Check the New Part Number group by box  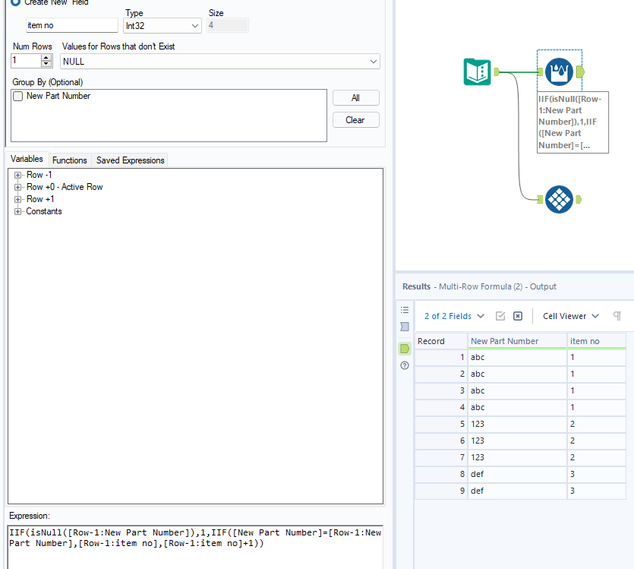pos(18,96)
